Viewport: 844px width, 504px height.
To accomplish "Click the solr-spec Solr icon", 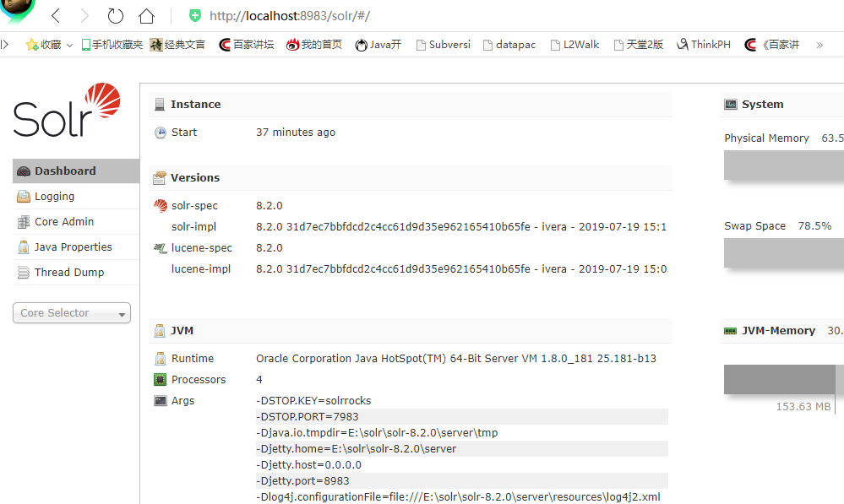I will pos(161,205).
